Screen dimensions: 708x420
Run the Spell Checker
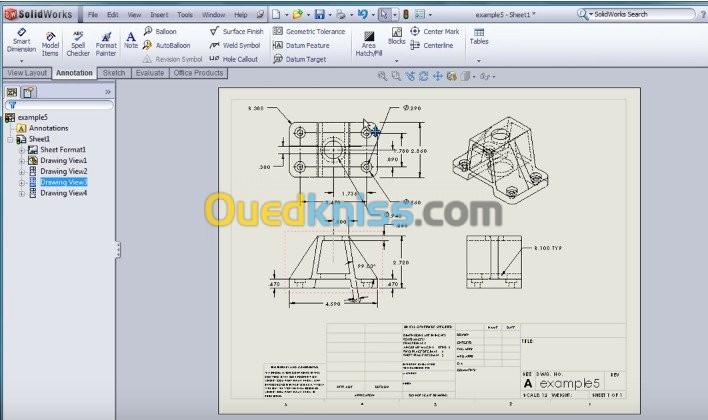(x=78, y=44)
